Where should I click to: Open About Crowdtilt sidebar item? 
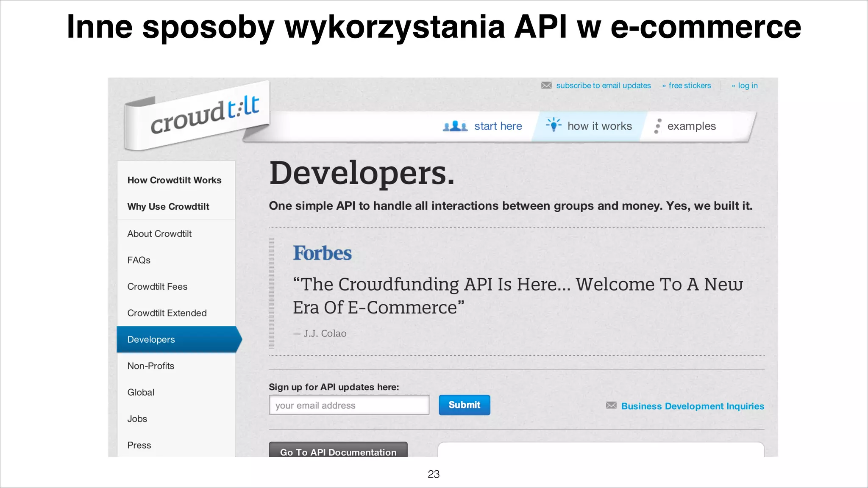click(x=159, y=233)
